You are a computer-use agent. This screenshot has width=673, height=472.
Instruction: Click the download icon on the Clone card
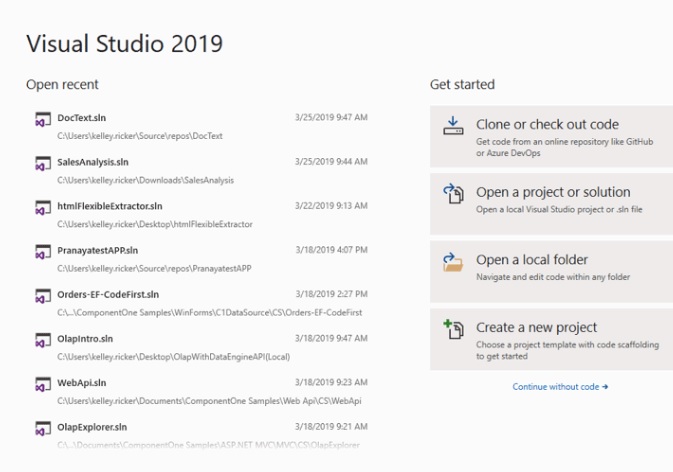(453, 126)
